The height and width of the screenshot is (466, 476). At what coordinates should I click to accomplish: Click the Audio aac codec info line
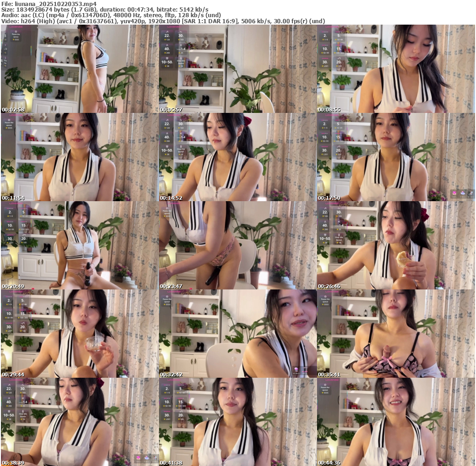coord(111,15)
